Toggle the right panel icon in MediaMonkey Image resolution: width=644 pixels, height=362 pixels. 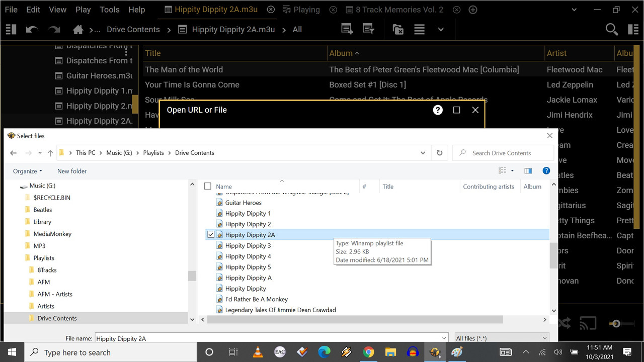click(633, 30)
